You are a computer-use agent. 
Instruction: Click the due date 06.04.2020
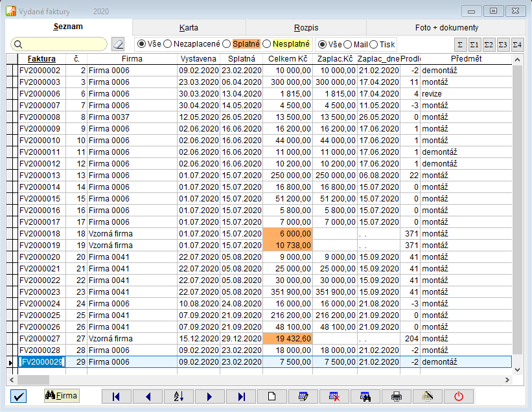(242, 82)
